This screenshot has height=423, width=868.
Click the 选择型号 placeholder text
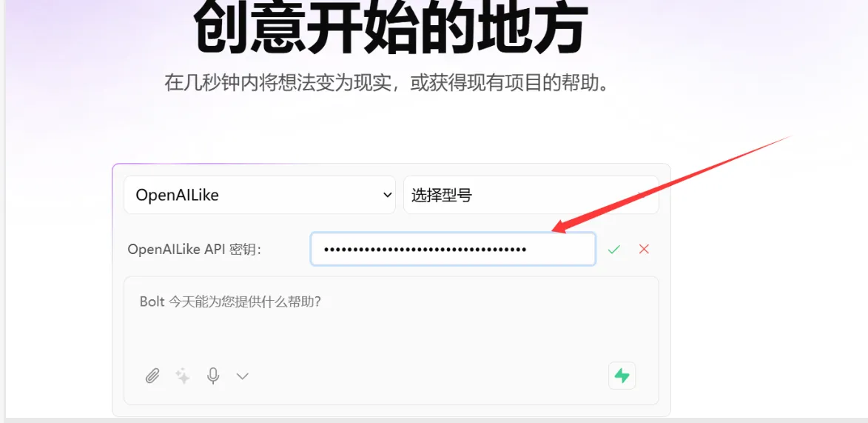[x=441, y=195]
